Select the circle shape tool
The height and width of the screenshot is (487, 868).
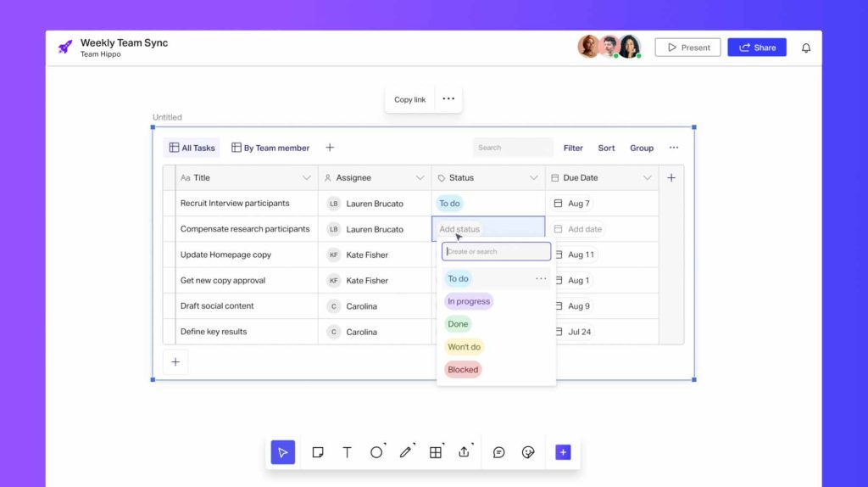point(376,452)
